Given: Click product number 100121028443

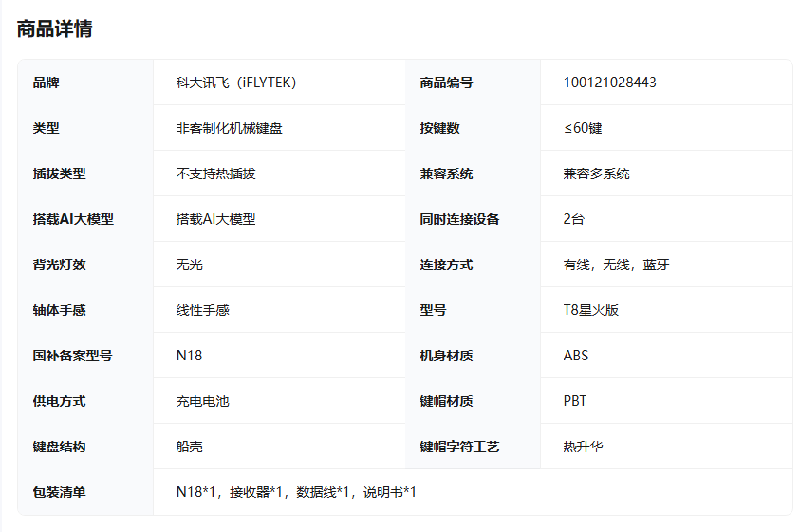Looking at the screenshot, I should pyautogui.click(x=609, y=83).
